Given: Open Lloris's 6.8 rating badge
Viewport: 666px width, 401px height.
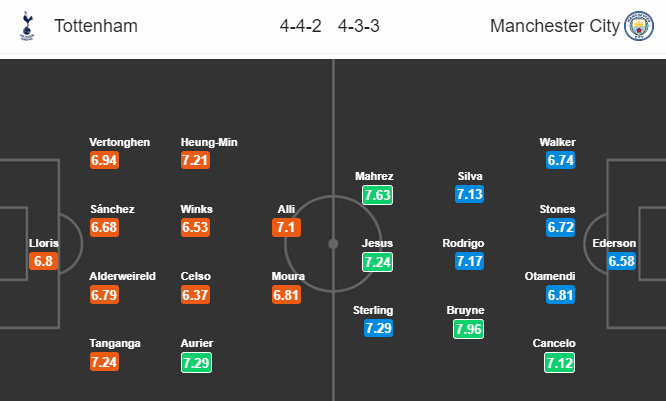Looking at the screenshot, I should pyautogui.click(x=43, y=261).
